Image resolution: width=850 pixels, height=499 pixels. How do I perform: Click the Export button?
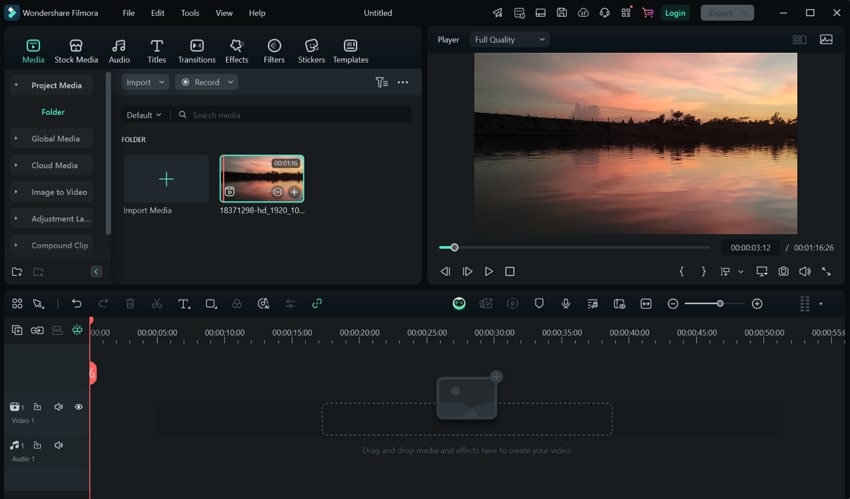[727, 13]
